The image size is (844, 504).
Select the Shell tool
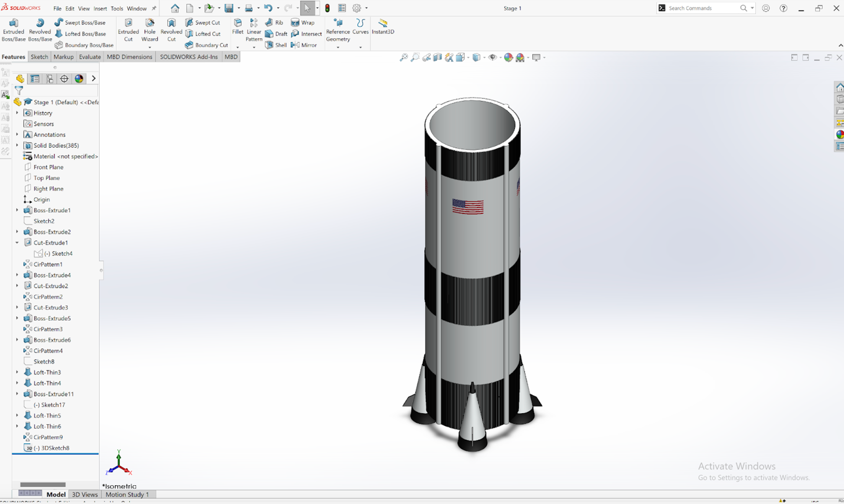276,45
